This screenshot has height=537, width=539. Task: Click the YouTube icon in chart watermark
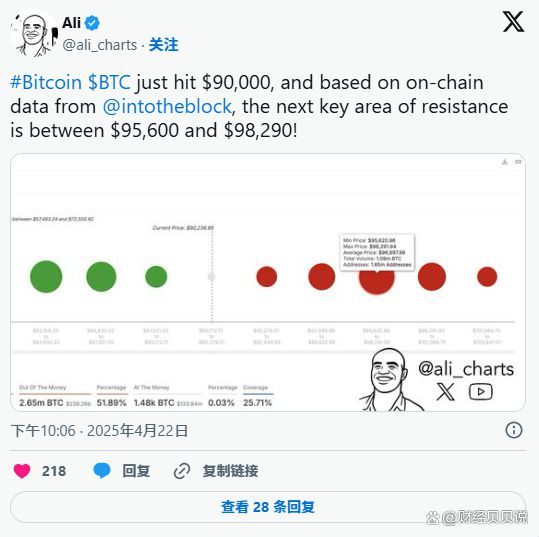(x=481, y=392)
